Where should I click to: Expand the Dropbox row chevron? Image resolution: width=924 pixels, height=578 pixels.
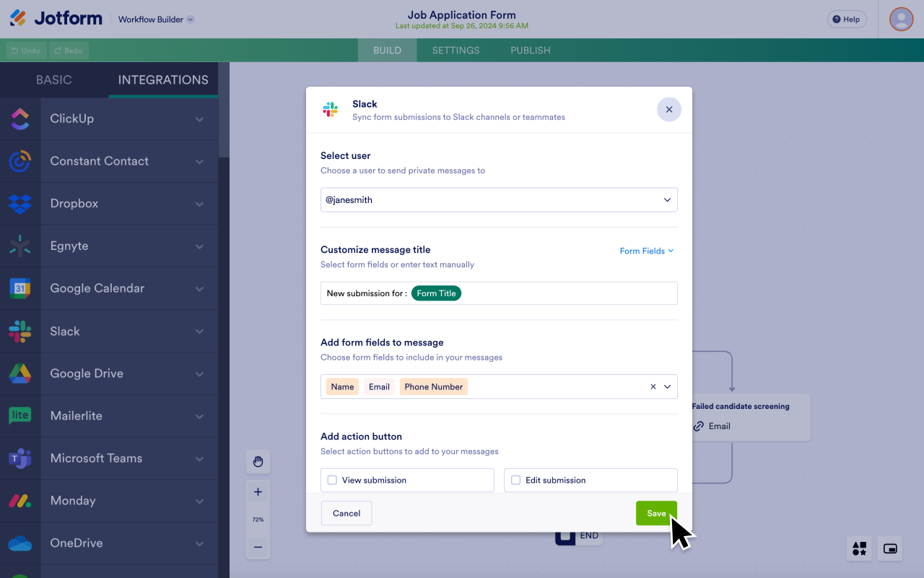tap(199, 204)
